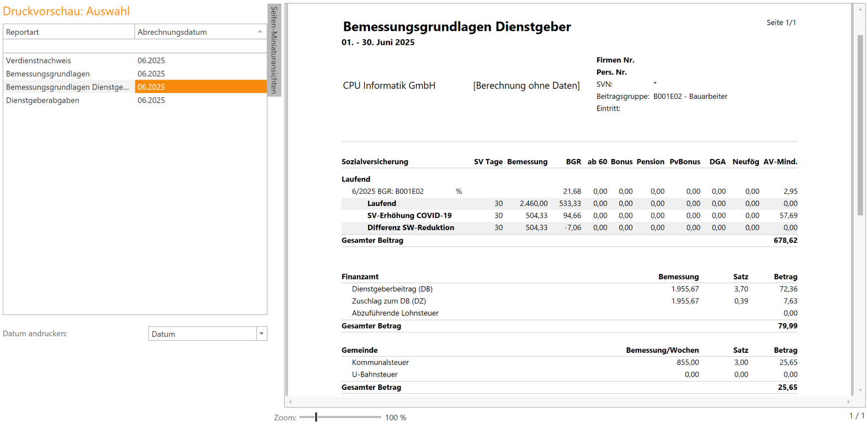
Task: Click the zoom slider handle
Action: pos(316,417)
